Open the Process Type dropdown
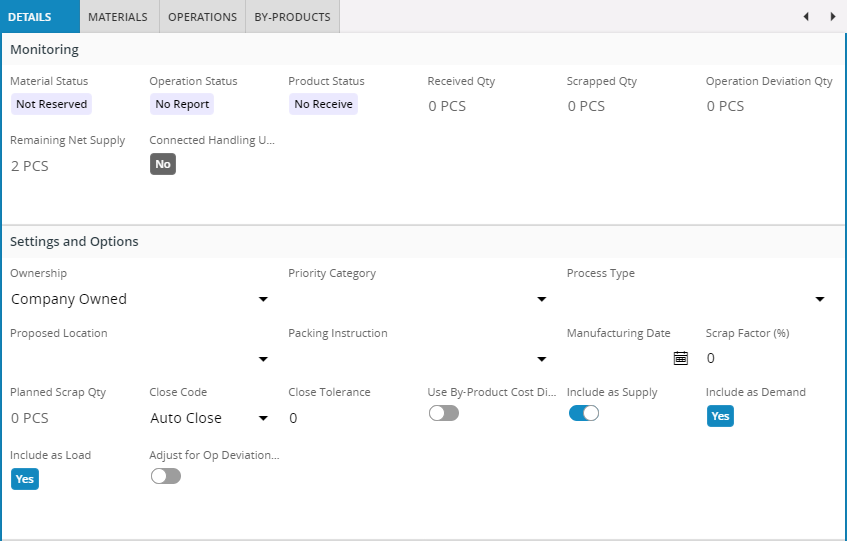The width and height of the screenshot is (847, 541). 819,299
